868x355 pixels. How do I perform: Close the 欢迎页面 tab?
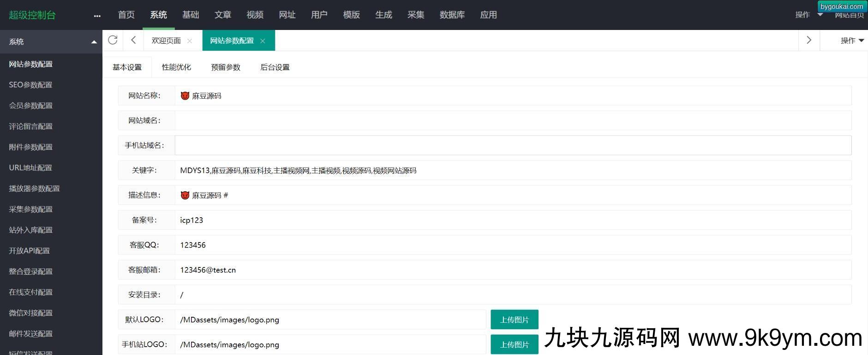(x=190, y=41)
